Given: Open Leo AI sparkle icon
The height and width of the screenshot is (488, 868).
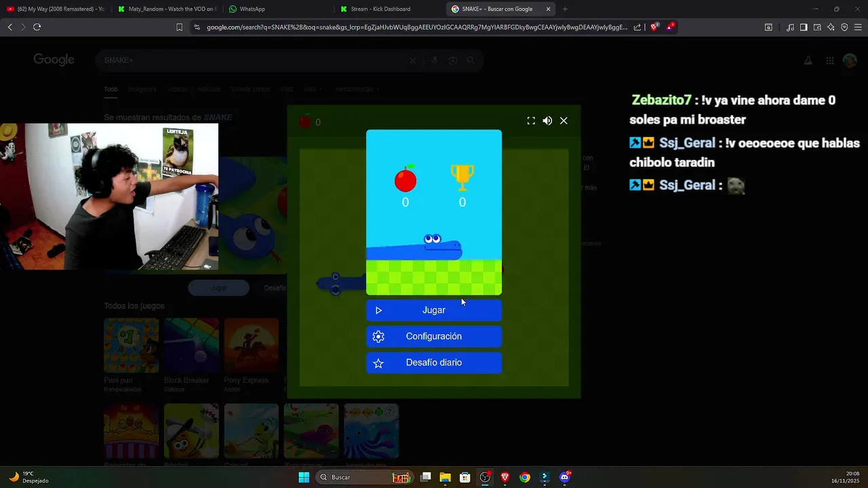Looking at the screenshot, I should tap(831, 27).
